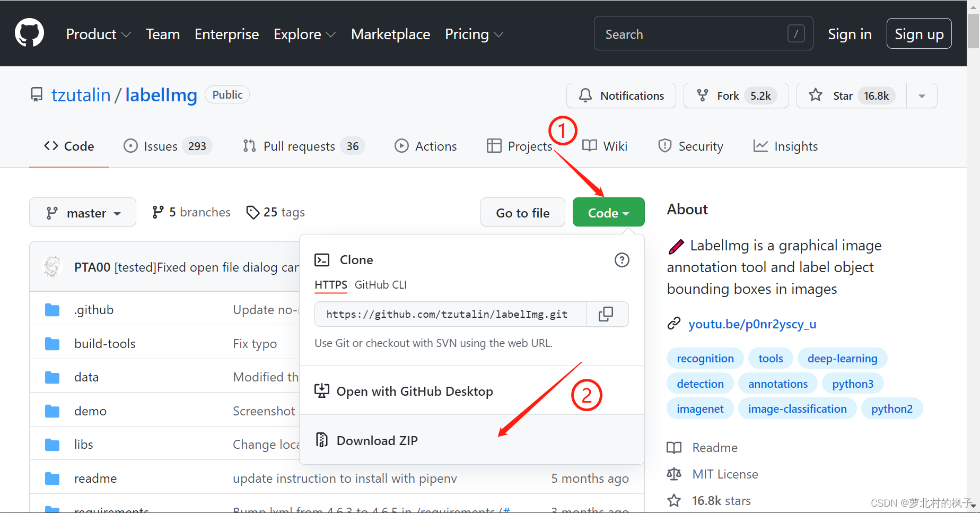View the 16.8k stars link

tap(709, 501)
